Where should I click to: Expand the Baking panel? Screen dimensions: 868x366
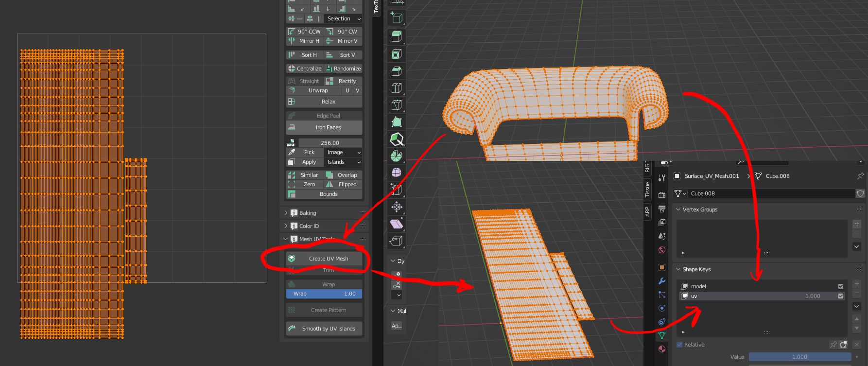pos(308,213)
